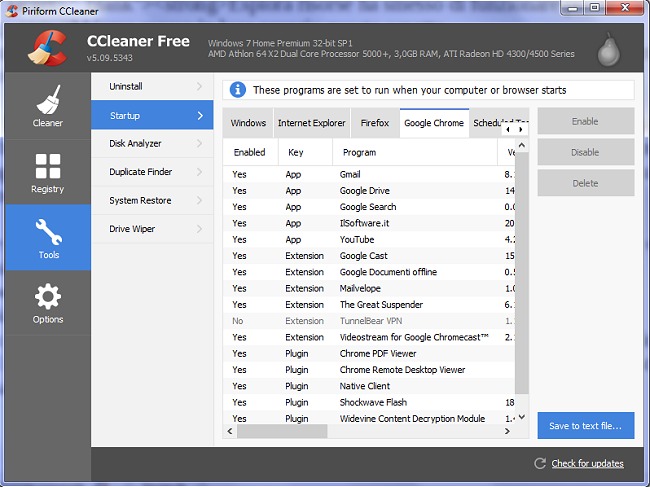Screen dimensions: 650x487
Task: Open the Check for updates link
Action: [x=587, y=463]
